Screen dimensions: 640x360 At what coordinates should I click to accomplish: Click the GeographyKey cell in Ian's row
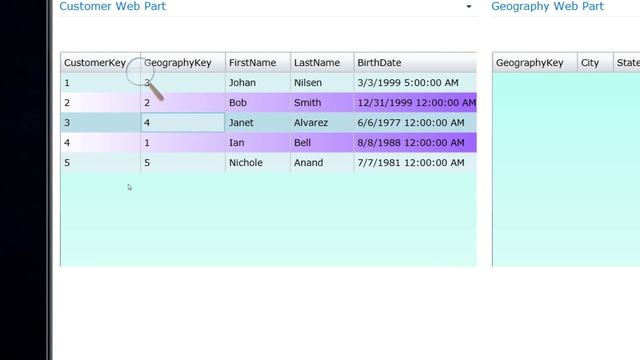(x=183, y=142)
